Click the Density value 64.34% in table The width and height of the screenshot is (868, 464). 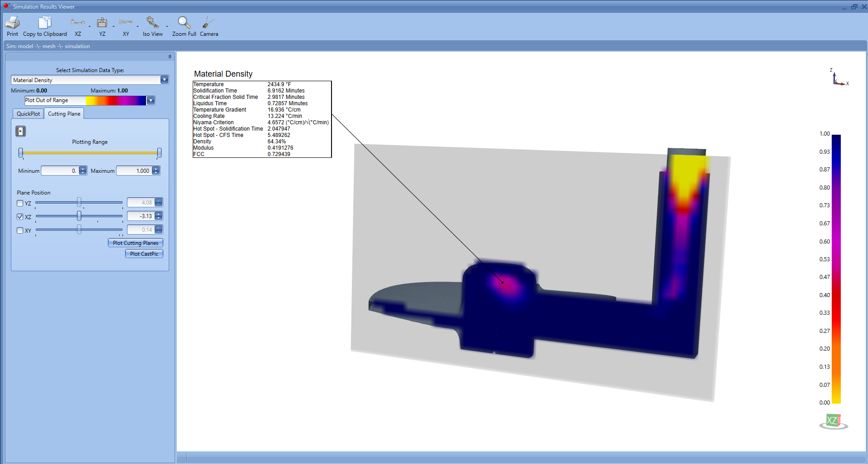[x=277, y=142]
